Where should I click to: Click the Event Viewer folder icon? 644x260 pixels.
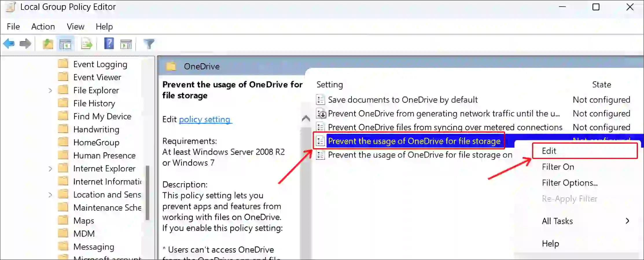coord(63,77)
